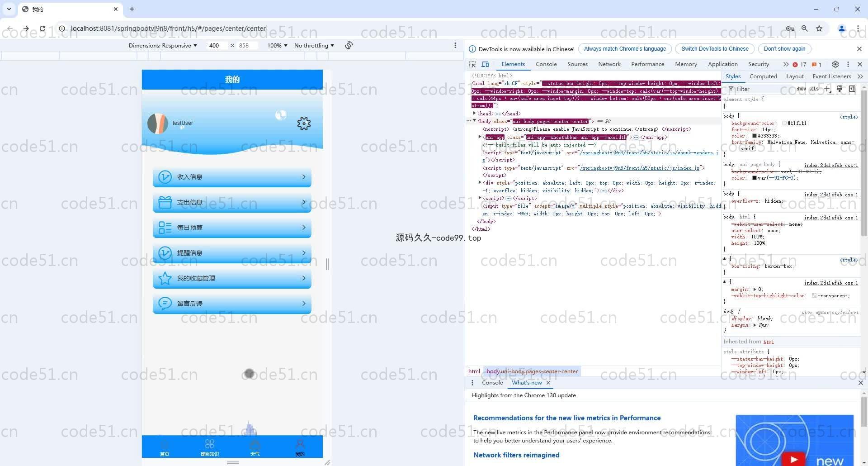Click Always match Chrome's language button
868x466 pixels.
(x=625, y=49)
